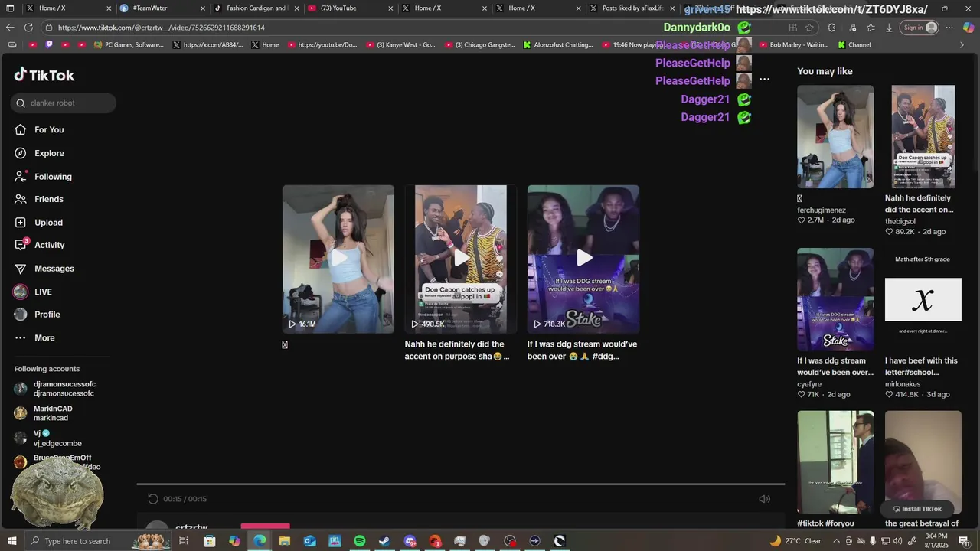980x551 pixels.
Task: Play the 718.3K views Stake video
Action: click(x=583, y=259)
